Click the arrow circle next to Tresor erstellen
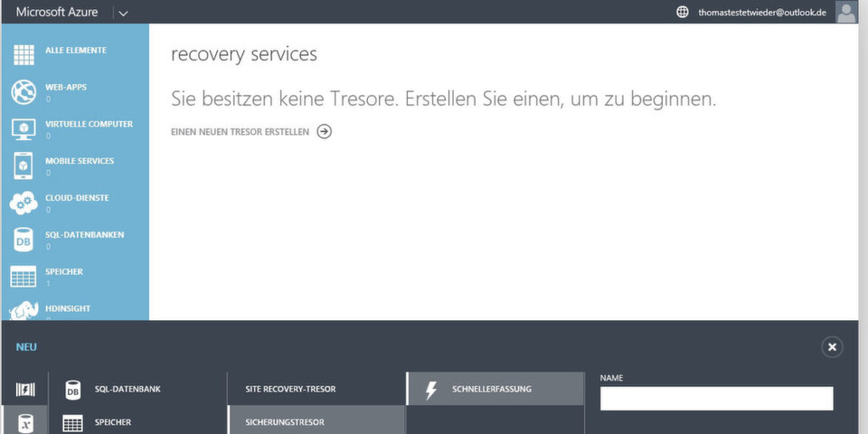The height and width of the screenshot is (434, 868). tap(325, 132)
